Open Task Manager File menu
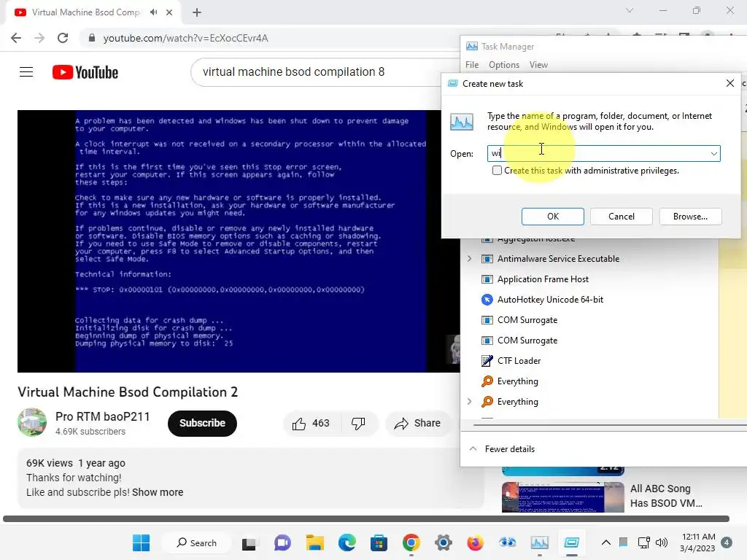This screenshot has width=747, height=560. point(472,65)
